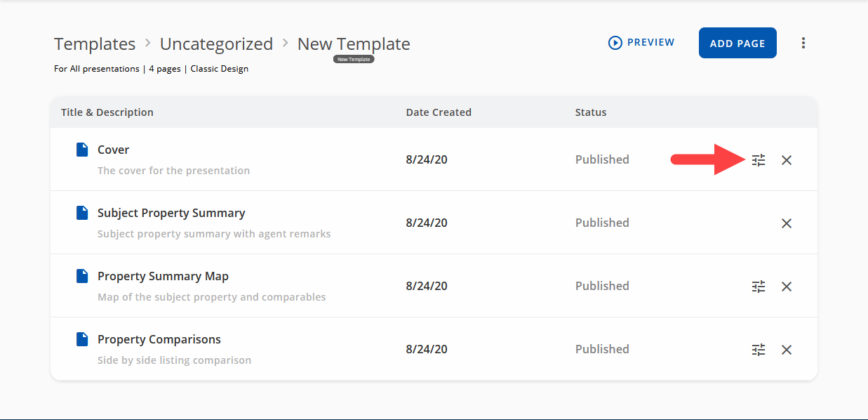The image size is (868, 420).
Task: Select the page icon for Property Summary Map
Action: click(81, 275)
